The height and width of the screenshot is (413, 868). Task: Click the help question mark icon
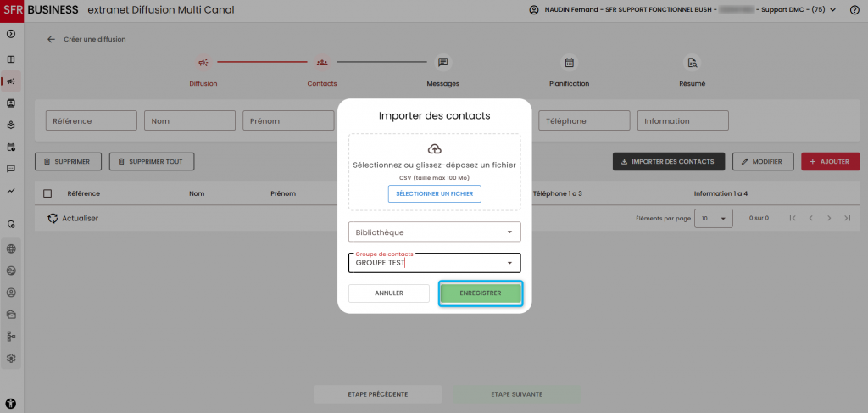(854, 10)
